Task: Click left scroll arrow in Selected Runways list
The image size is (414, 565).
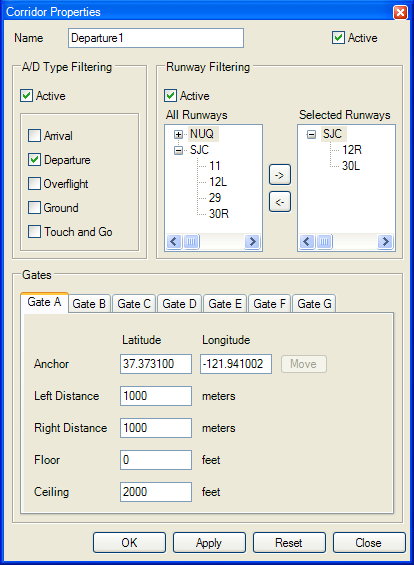Action: [307, 241]
